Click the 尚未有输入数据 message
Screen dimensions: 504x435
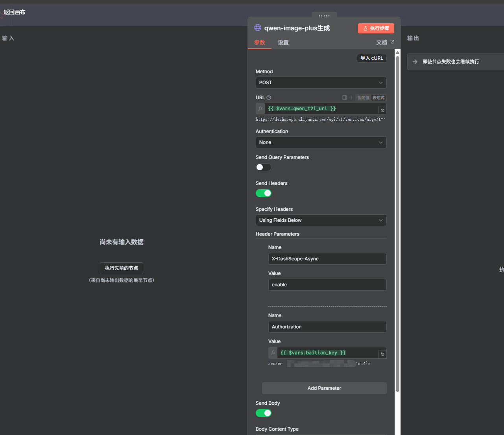click(x=122, y=242)
